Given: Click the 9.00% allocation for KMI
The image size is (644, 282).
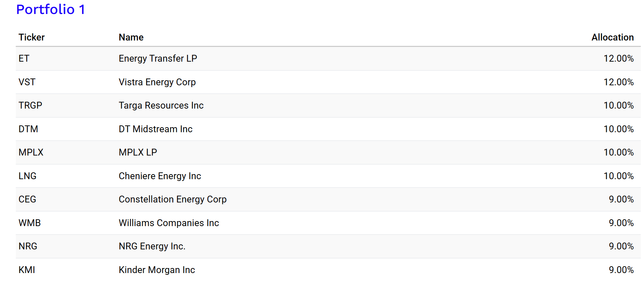Looking at the screenshot, I should (621, 270).
